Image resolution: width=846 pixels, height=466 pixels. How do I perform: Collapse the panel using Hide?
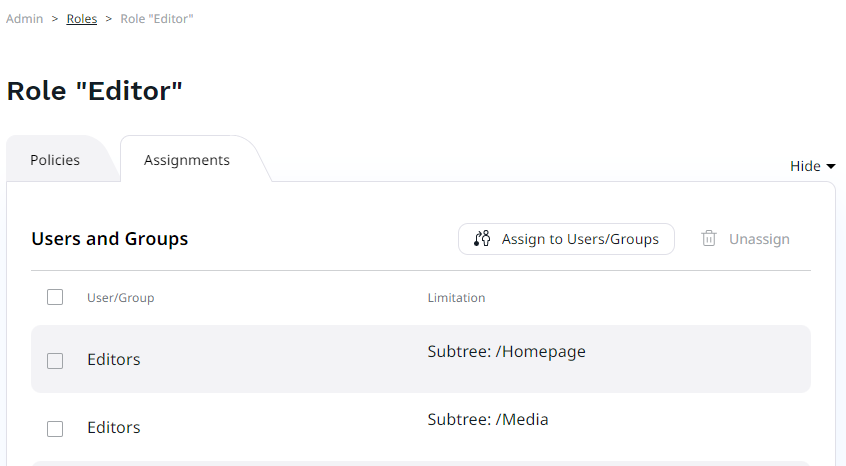(805, 167)
